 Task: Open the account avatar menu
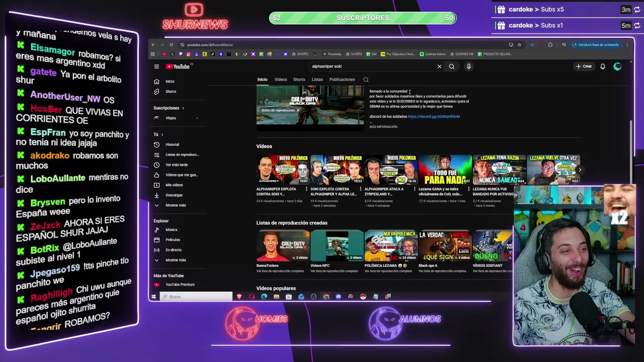coord(617,66)
